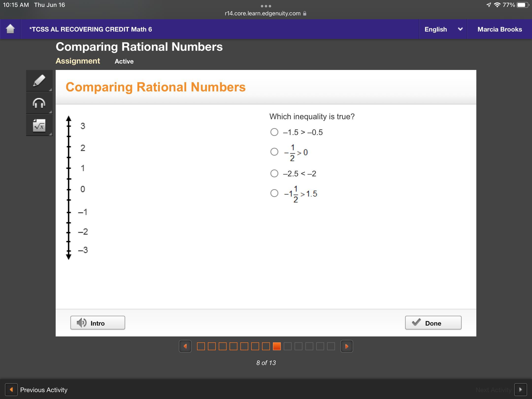Open the English language dropdown
This screenshot has width=532, height=399.
click(435, 29)
